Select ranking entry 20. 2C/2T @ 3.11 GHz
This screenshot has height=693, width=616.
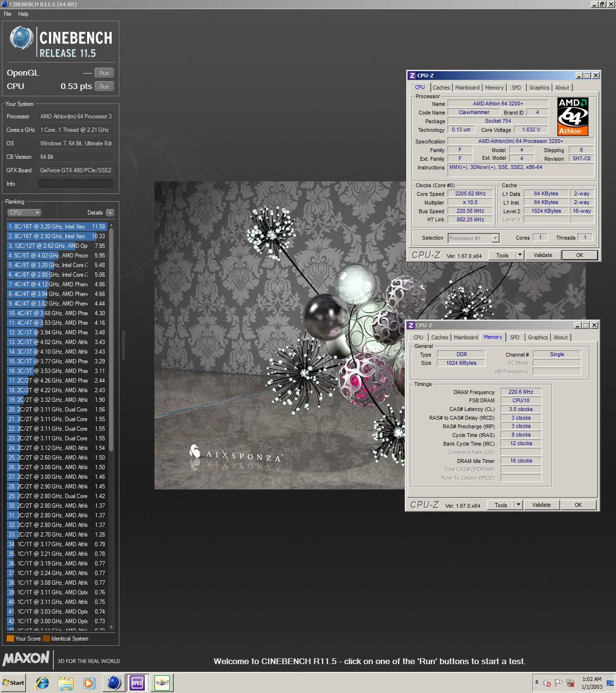(x=57, y=409)
